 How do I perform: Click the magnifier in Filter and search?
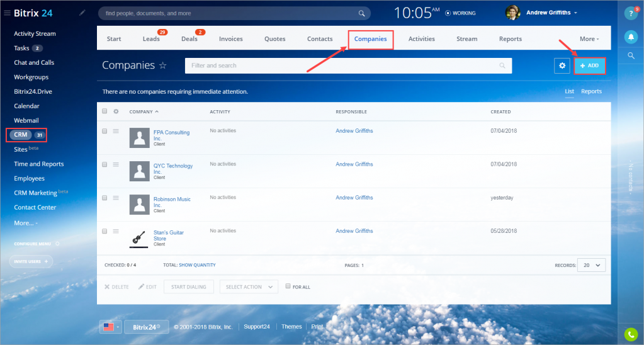click(x=502, y=65)
